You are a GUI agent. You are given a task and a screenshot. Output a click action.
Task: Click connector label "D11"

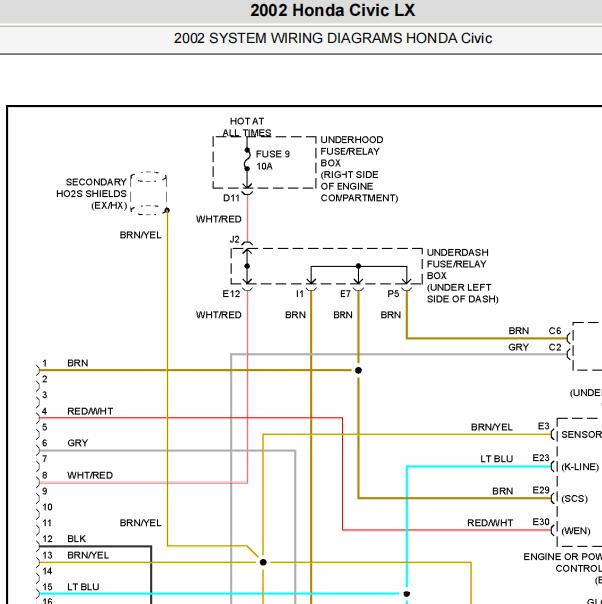[231, 198]
